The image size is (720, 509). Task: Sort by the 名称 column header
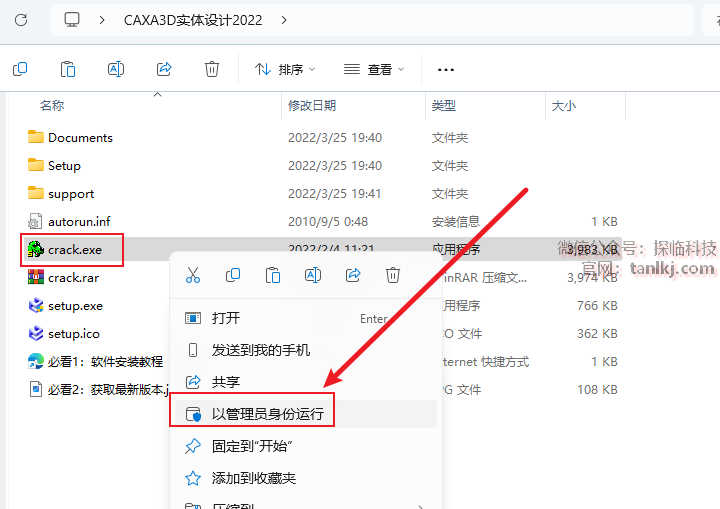coord(52,106)
